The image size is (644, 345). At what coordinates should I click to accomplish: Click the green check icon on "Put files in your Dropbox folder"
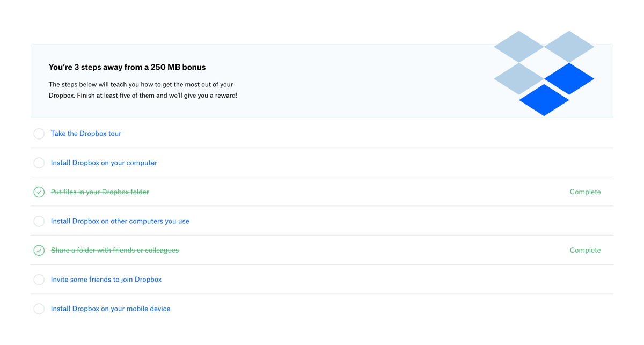click(x=39, y=192)
